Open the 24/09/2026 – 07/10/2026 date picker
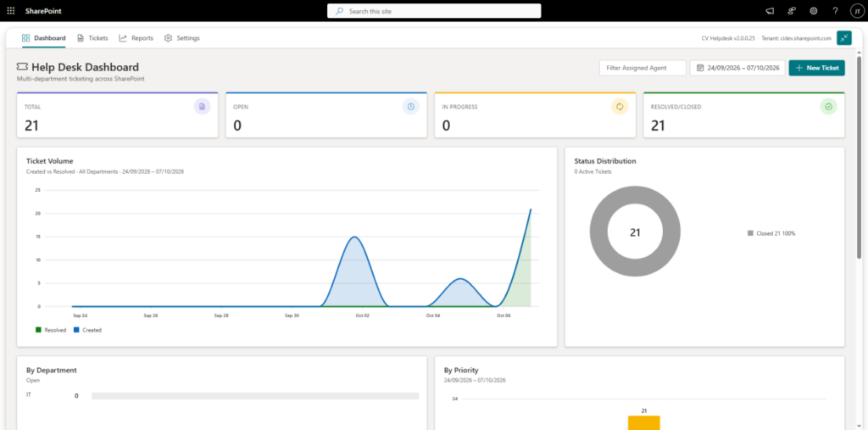 737,68
